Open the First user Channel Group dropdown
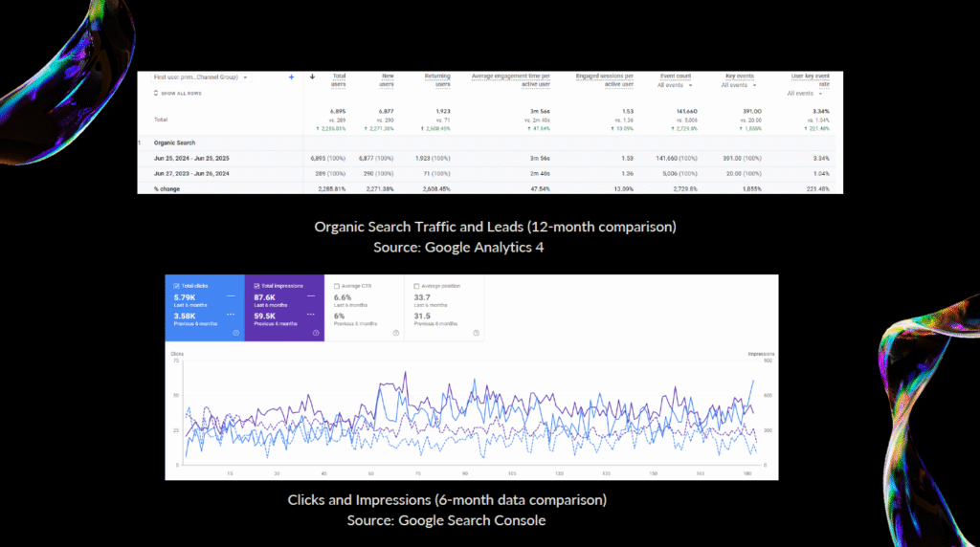Screen dimensions: 980x547 point(202,77)
